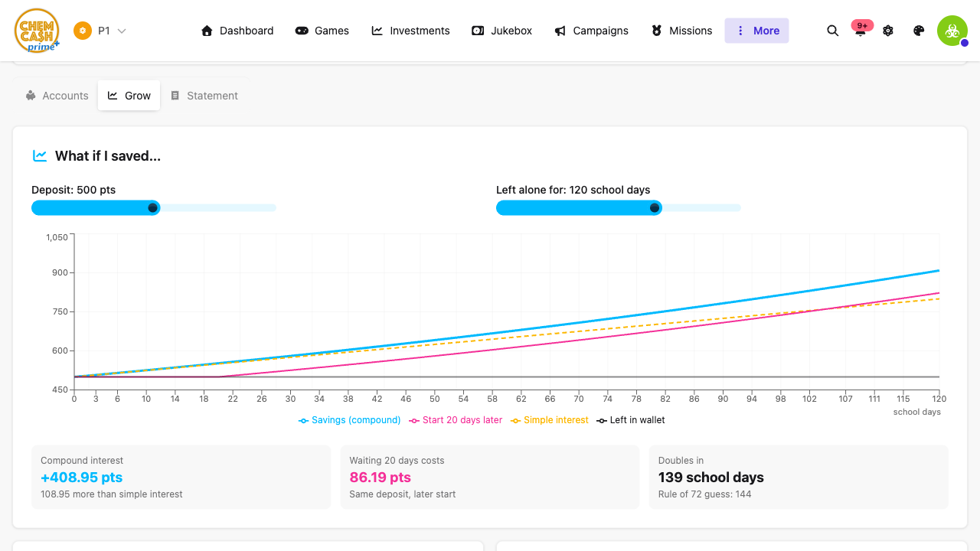The width and height of the screenshot is (980, 551).
Task: View notifications via the bell icon
Action: click(861, 31)
